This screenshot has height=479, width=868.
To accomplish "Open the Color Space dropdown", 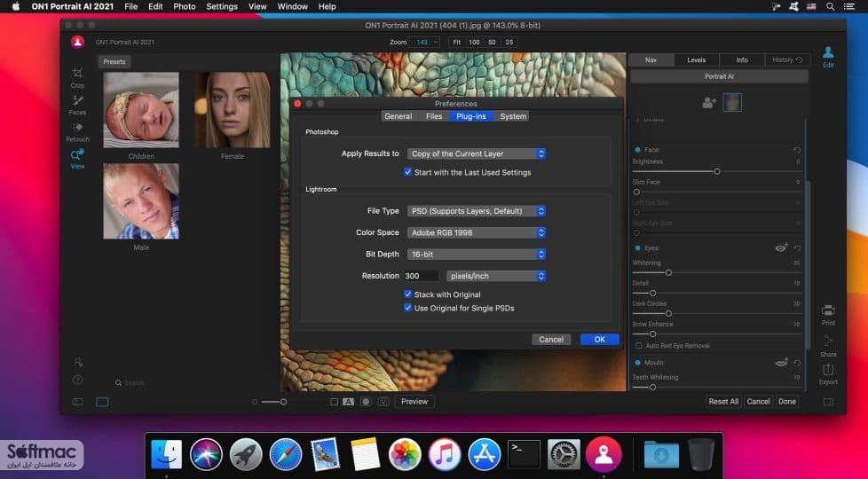I will click(477, 232).
